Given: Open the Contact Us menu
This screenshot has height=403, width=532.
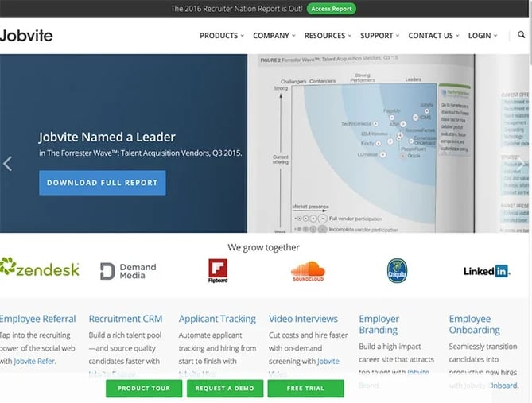Looking at the screenshot, I should 433,36.
